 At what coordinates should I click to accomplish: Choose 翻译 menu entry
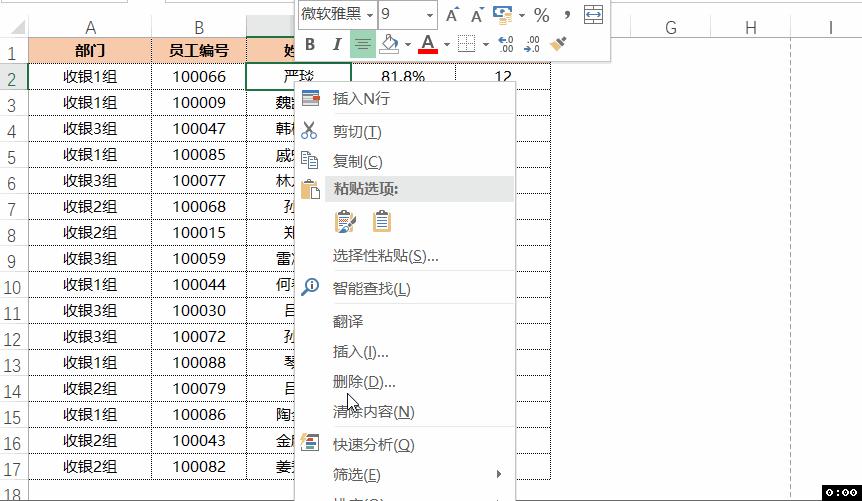coord(405,321)
